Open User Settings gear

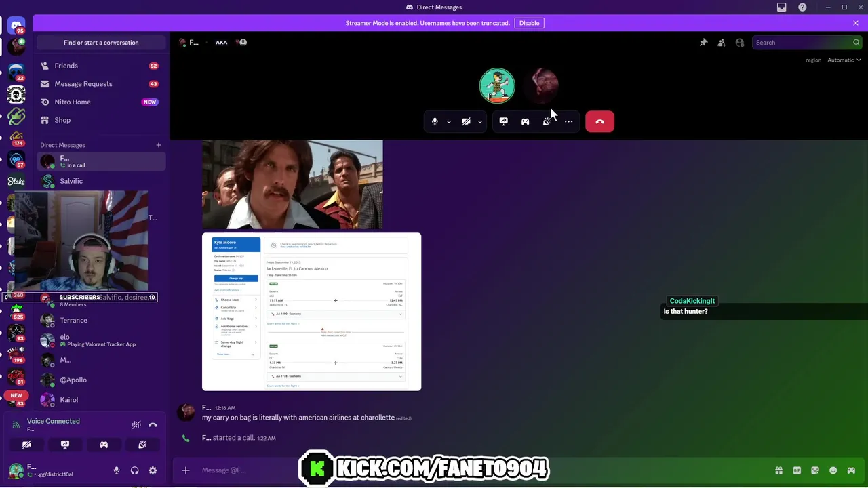click(x=153, y=470)
